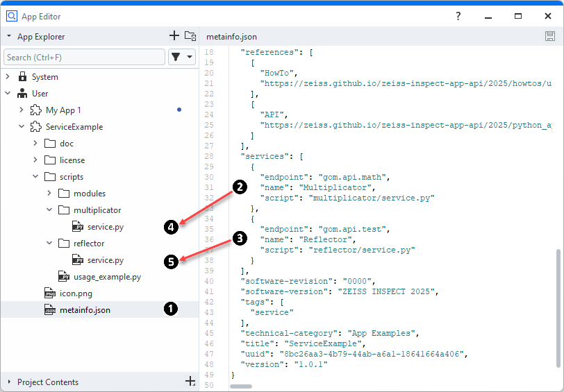The image size is (564, 392).
Task: Click the search input field
Action: pos(83,57)
